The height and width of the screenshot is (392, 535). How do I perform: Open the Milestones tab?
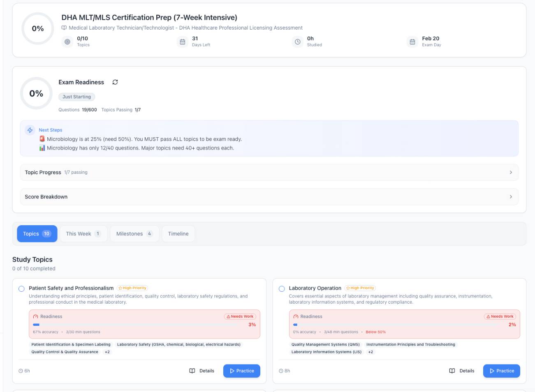(134, 234)
